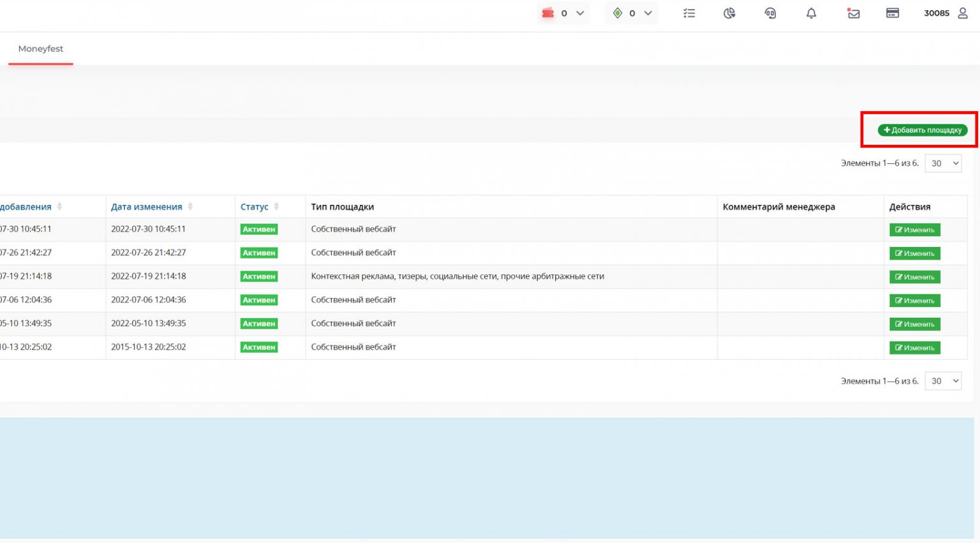Click Изменить for the 2015-10-13 row
This screenshot has height=543, width=980.
click(914, 348)
